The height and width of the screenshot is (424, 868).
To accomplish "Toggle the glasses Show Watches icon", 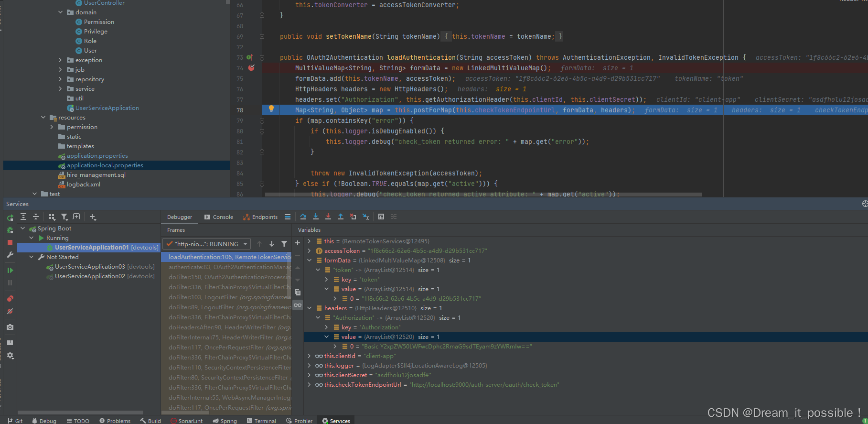I will coord(298,305).
